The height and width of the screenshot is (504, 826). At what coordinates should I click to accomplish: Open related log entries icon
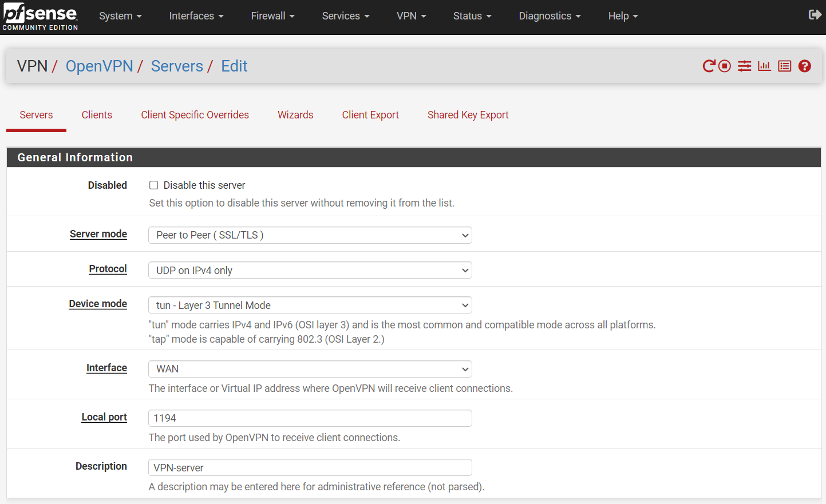click(784, 66)
